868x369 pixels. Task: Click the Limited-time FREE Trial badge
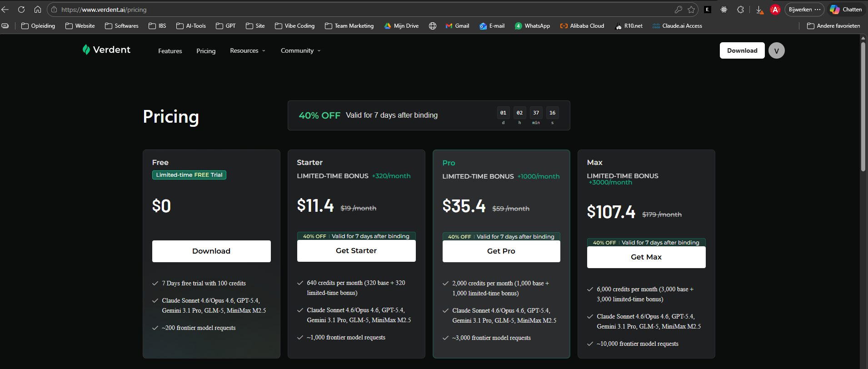[189, 175]
